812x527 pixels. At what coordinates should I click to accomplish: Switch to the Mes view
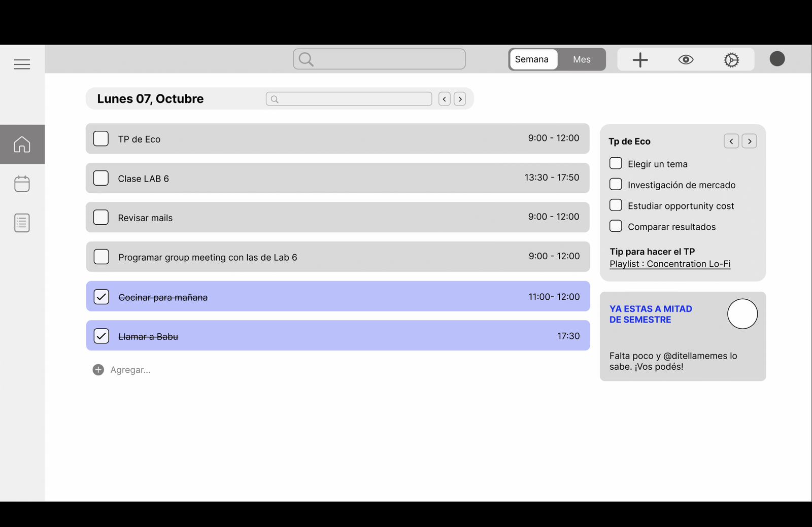click(x=582, y=59)
